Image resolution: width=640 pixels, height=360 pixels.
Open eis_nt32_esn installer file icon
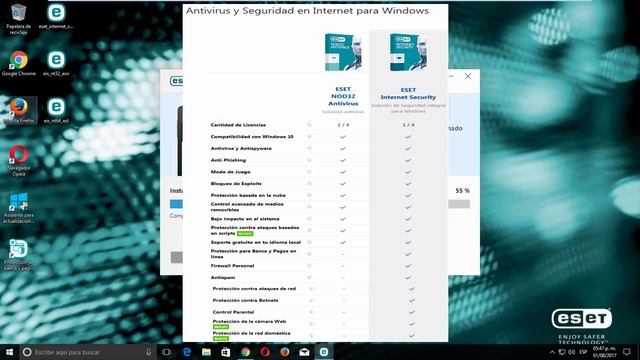pyautogui.click(x=56, y=64)
